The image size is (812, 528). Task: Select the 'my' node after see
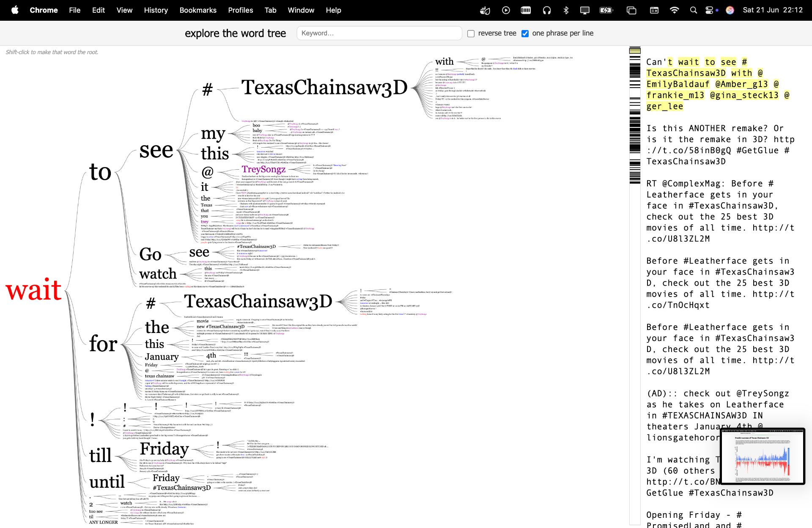point(213,135)
